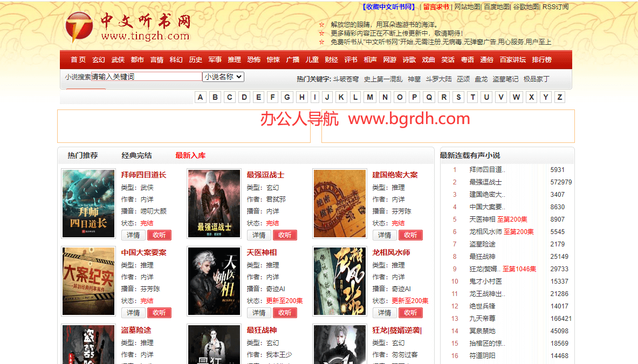Image resolution: width=638 pixels, height=364 pixels.
Task: Open 盗墓险途 in the latest serial list
Action: coord(482,244)
